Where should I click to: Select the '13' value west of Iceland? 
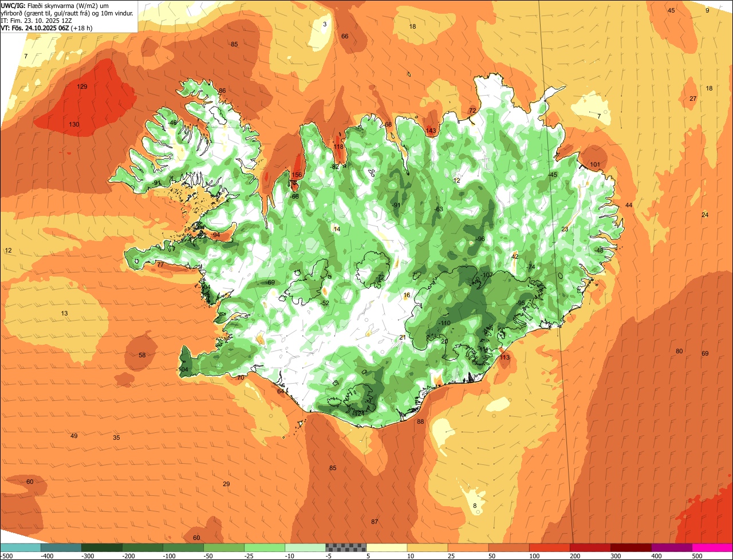point(65,314)
